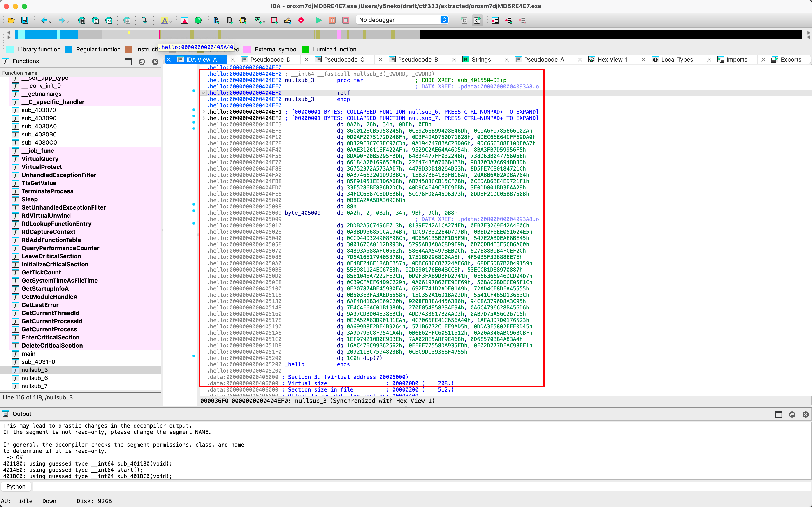The width and height of the screenshot is (812, 507).
Task: Select main in the Functions list
Action: point(28,353)
